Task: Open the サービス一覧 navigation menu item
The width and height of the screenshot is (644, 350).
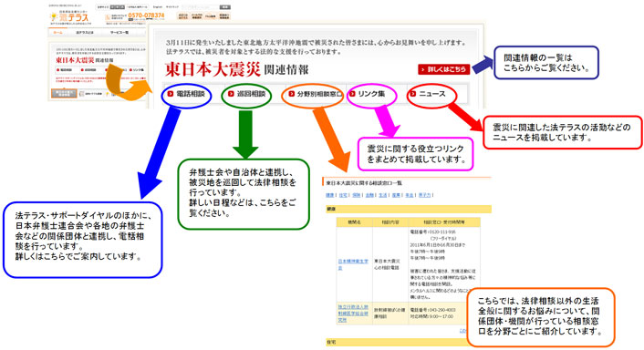Action: click(x=119, y=33)
